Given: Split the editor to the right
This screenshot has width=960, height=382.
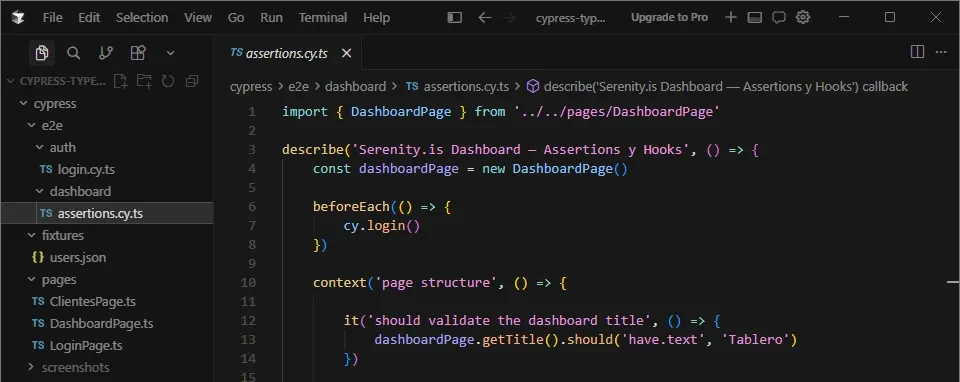Looking at the screenshot, I should coord(917,52).
